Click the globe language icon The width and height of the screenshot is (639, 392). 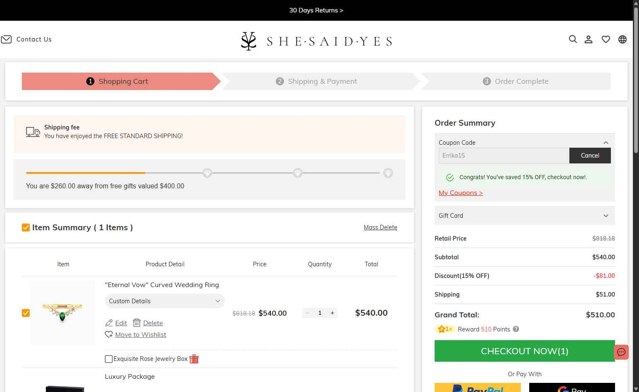click(622, 40)
